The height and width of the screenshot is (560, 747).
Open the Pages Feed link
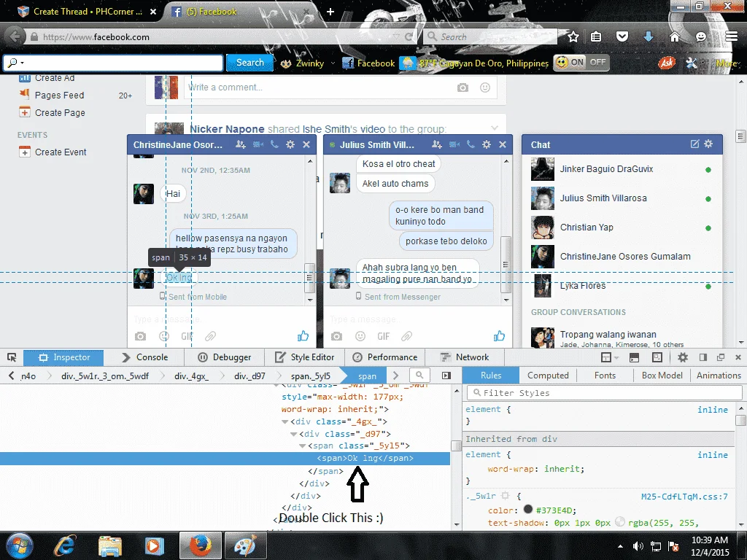coord(60,96)
